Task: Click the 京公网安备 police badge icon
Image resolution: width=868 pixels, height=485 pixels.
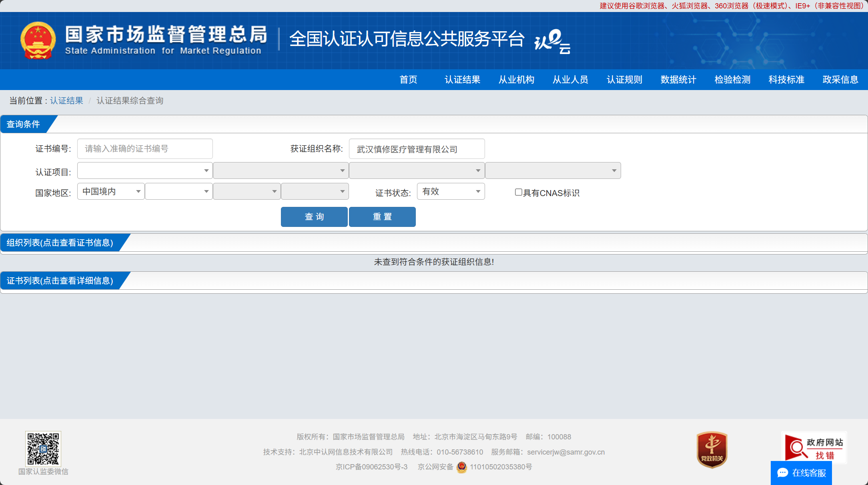Action: pyautogui.click(x=461, y=467)
